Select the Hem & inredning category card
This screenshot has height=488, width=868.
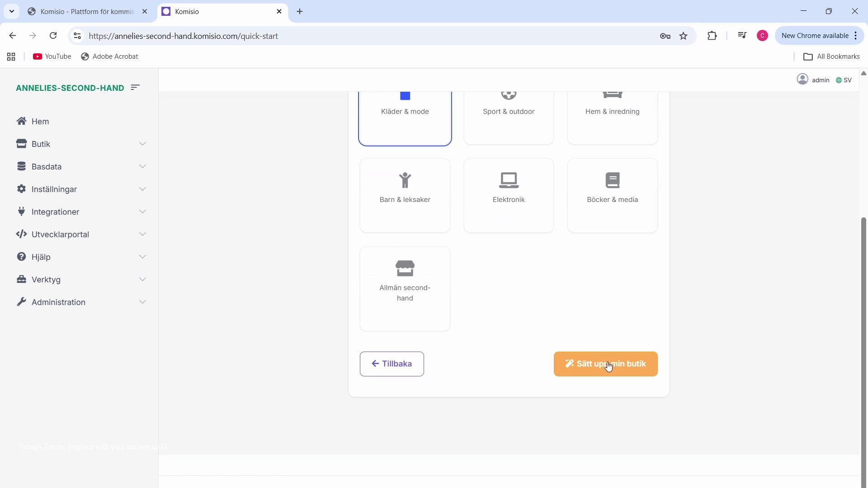(x=613, y=118)
